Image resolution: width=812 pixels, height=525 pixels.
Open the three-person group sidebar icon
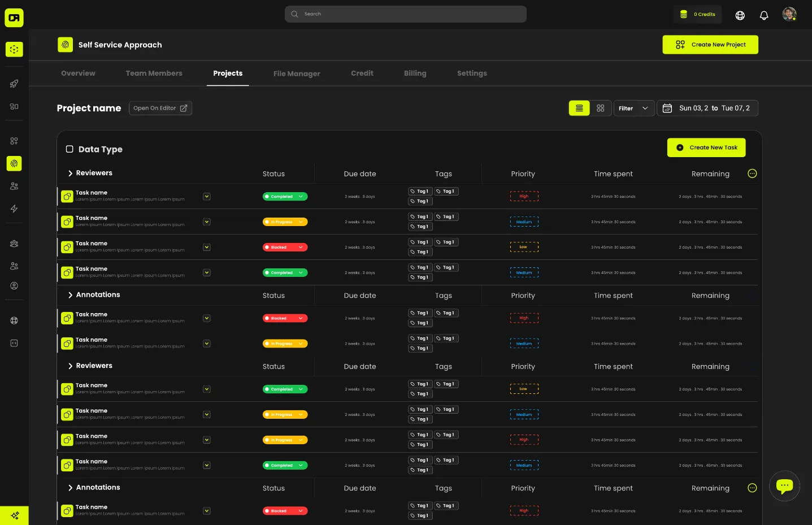pyautogui.click(x=14, y=244)
